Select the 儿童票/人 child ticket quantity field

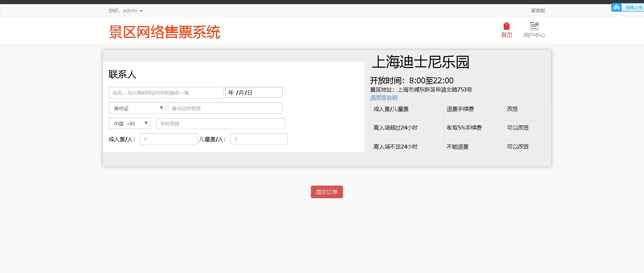tap(259, 139)
